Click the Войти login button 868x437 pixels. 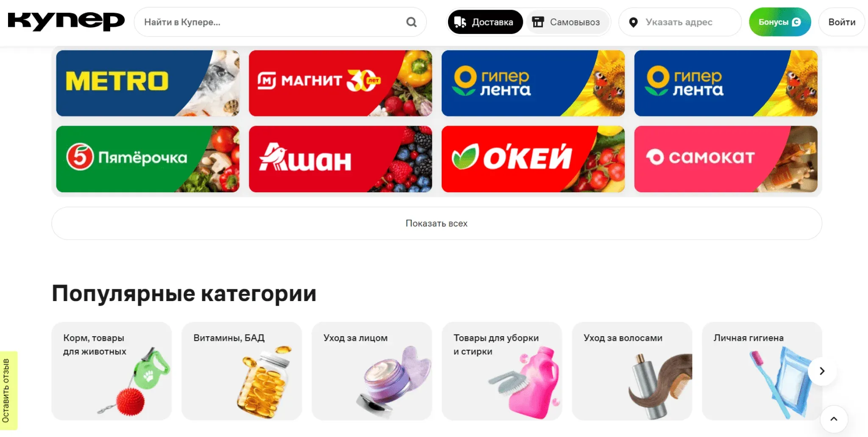point(842,22)
